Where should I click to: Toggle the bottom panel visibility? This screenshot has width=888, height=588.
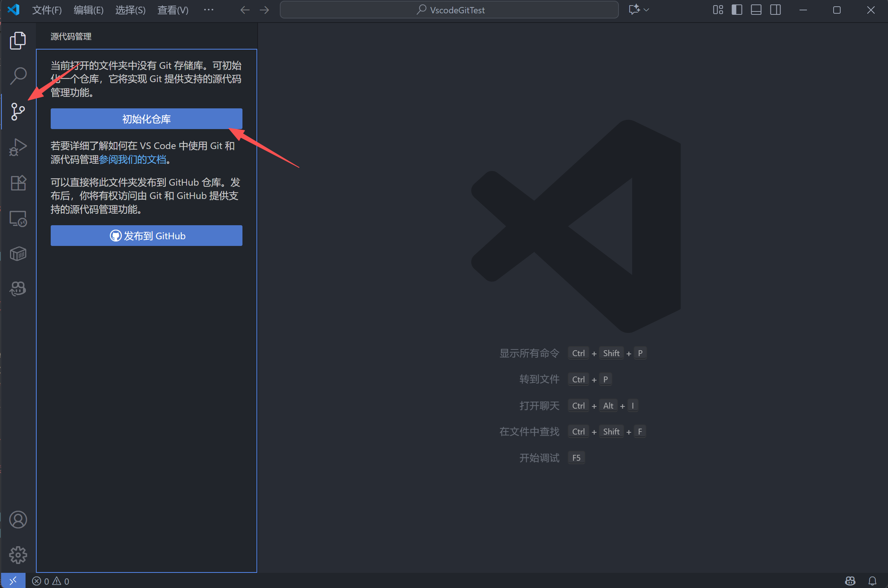point(755,10)
